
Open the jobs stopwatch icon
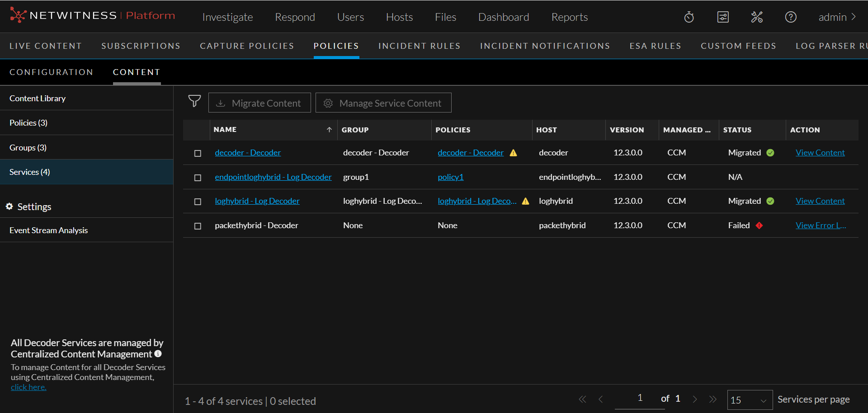[689, 17]
